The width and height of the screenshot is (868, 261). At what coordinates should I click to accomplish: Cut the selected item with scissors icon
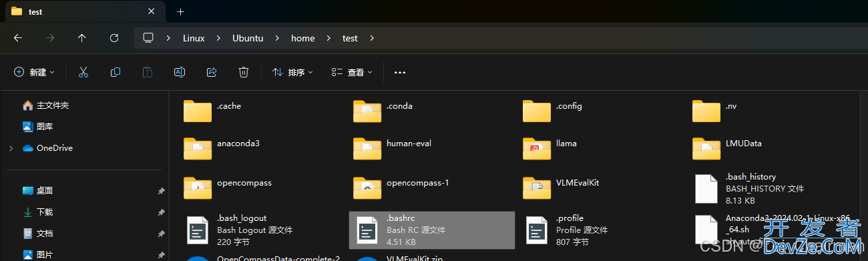(83, 72)
